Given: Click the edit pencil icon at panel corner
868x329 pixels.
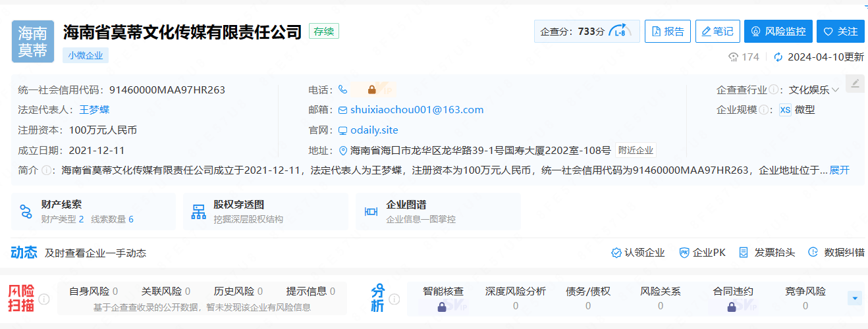Looking at the screenshot, I should 855,83.
